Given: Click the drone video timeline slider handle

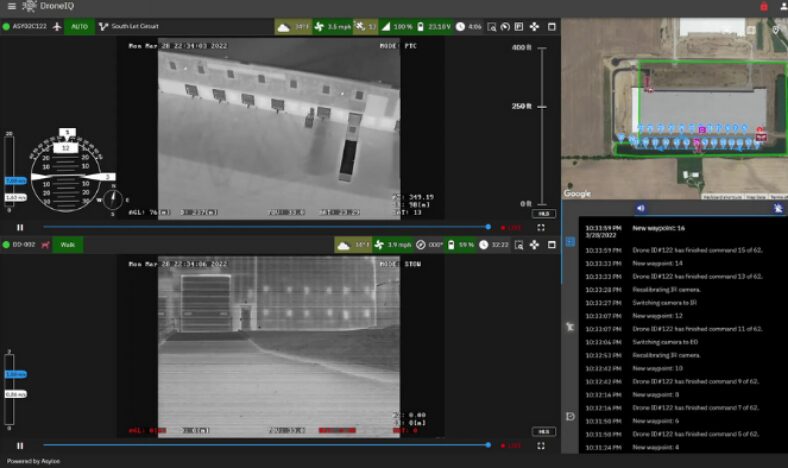Looking at the screenshot, I should pyautogui.click(x=488, y=227).
